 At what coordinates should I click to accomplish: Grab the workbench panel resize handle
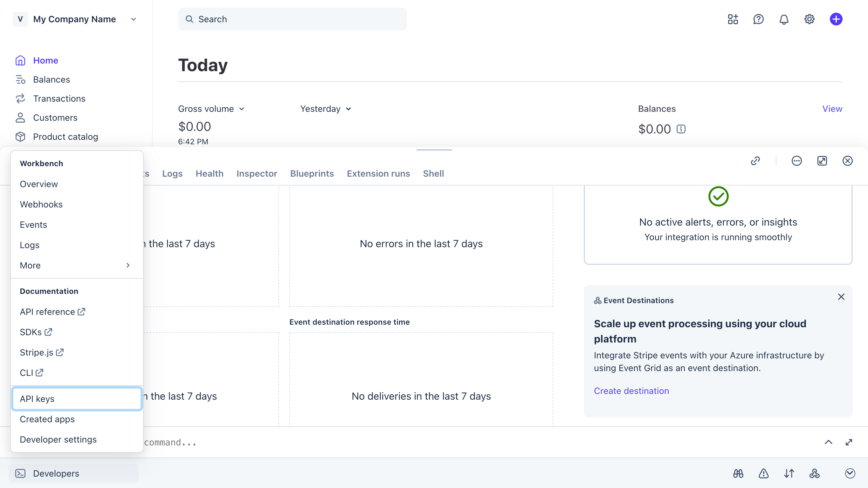click(x=434, y=150)
